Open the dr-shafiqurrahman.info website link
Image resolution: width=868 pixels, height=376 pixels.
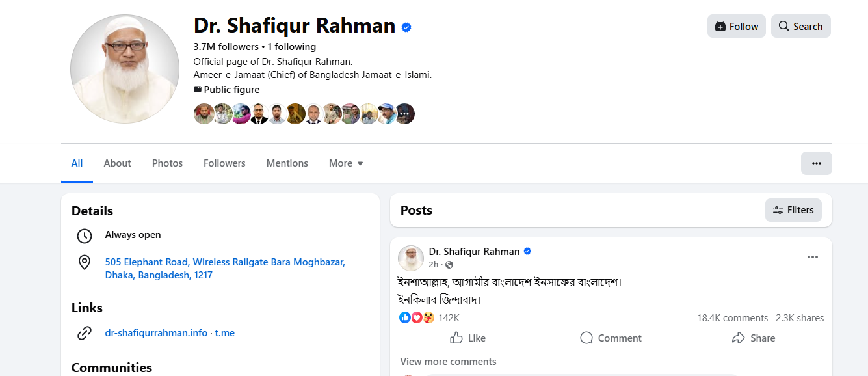coord(156,333)
